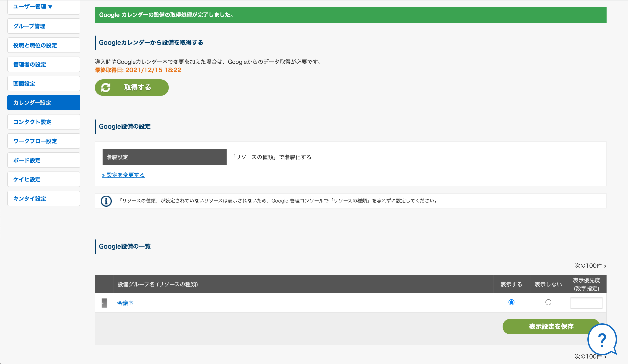Open 役職と職位の設定 in the sidebar
The height and width of the screenshot is (364, 628).
(44, 45)
